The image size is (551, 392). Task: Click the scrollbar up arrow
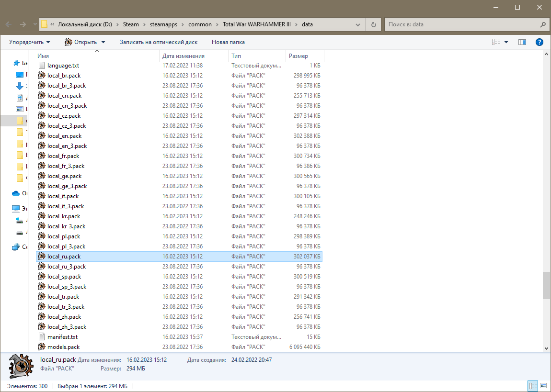[x=546, y=55]
